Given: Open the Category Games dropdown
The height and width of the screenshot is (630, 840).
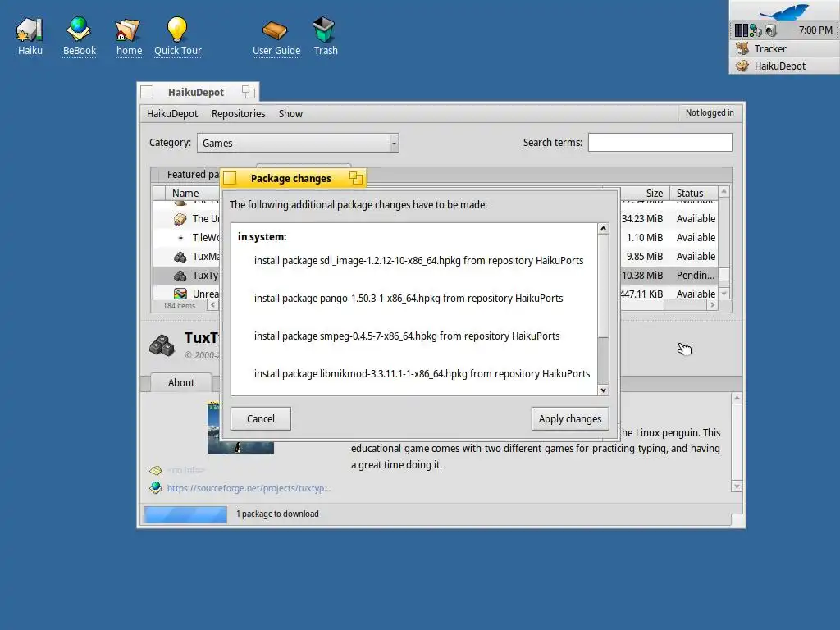Looking at the screenshot, I should 298,143.
